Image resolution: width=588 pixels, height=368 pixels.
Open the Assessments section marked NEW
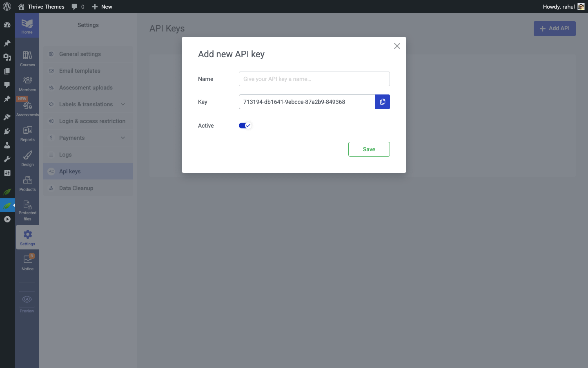(x=27, y=108)
